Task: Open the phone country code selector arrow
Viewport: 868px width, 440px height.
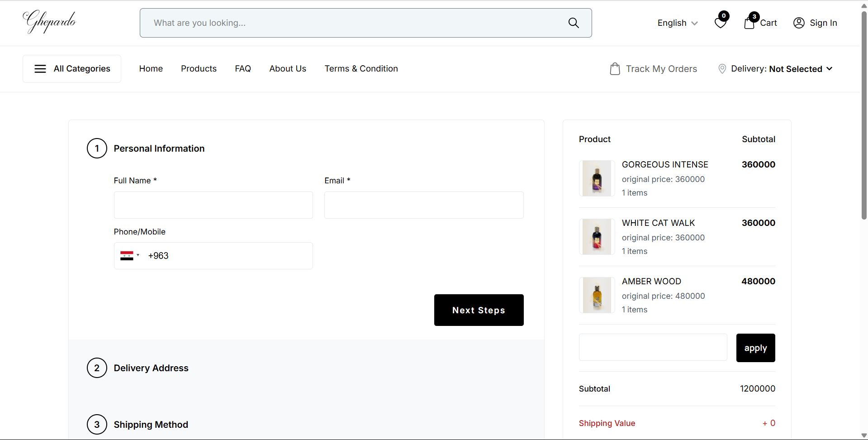Action: tap(138, 255)
